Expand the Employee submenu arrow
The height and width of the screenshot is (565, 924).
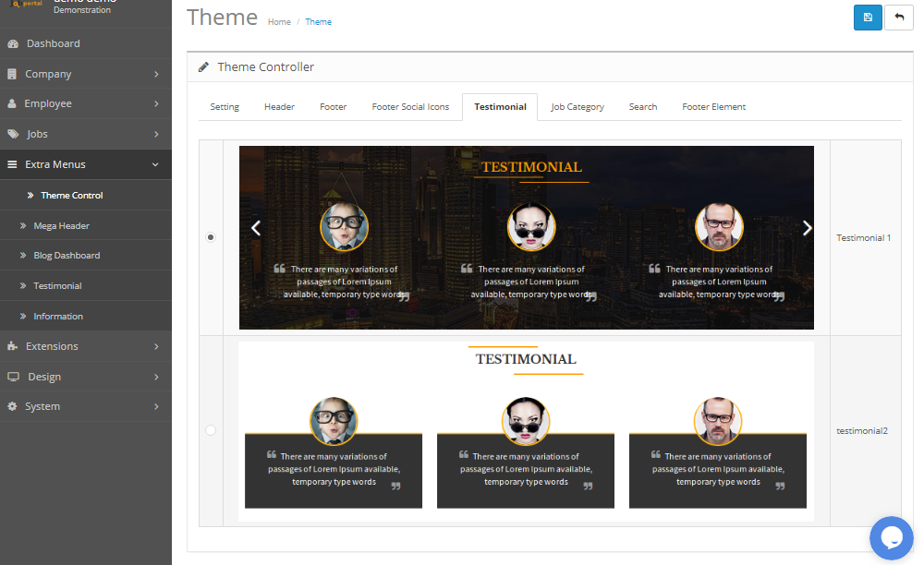coord(156,104)
